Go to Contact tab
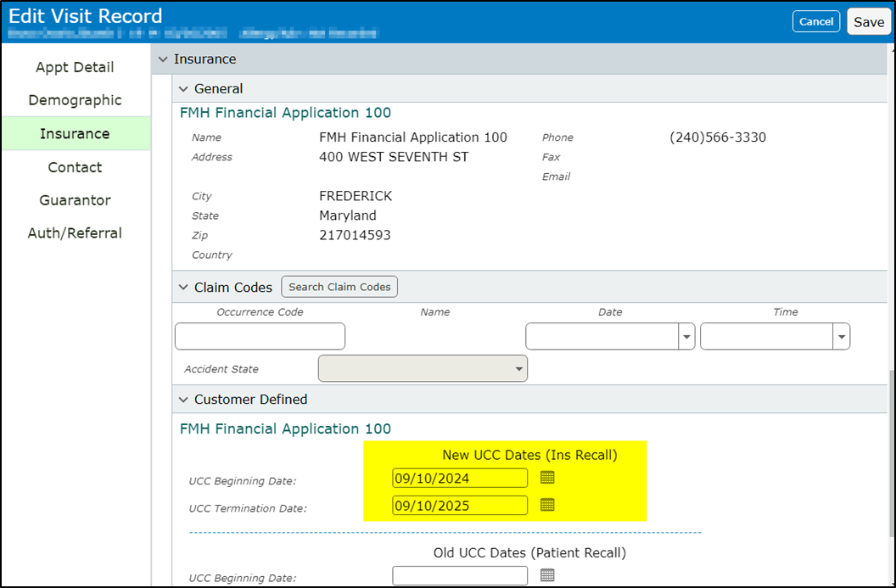This screenshot has height=588, width=896. pyautogui.click(x=75, y=167)
